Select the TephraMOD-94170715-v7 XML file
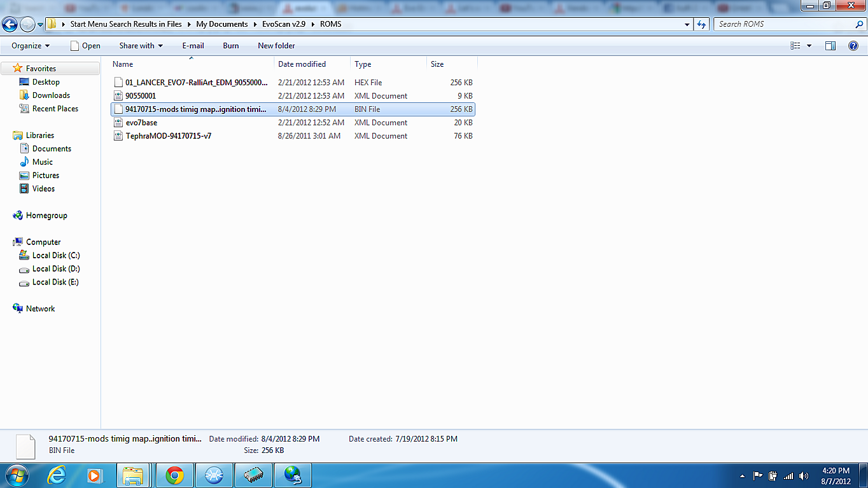 (x=168, y=136)
